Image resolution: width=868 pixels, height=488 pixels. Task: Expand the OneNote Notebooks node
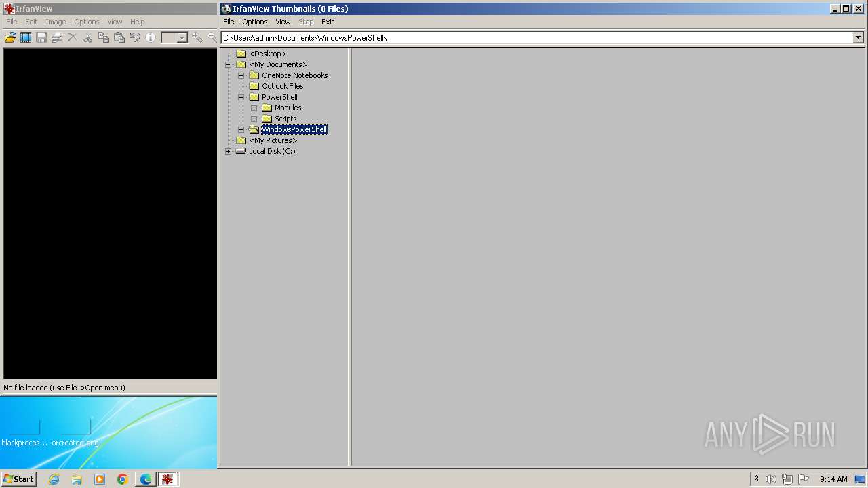click(x=241, y=75)
